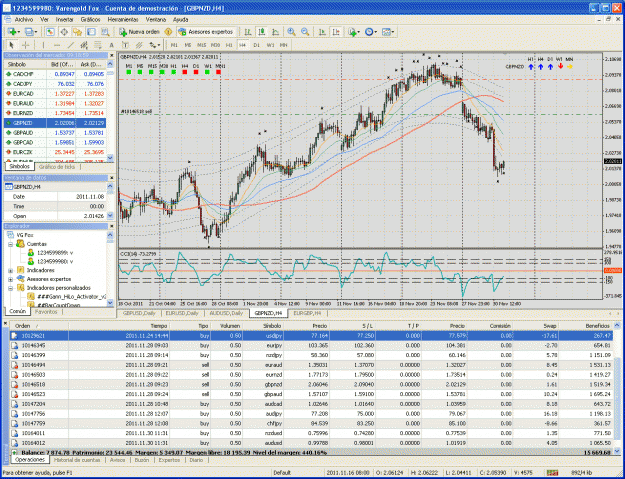625x479 pixels.
Task: Collapse the Cuentas tree node
Action: [10, 244]
